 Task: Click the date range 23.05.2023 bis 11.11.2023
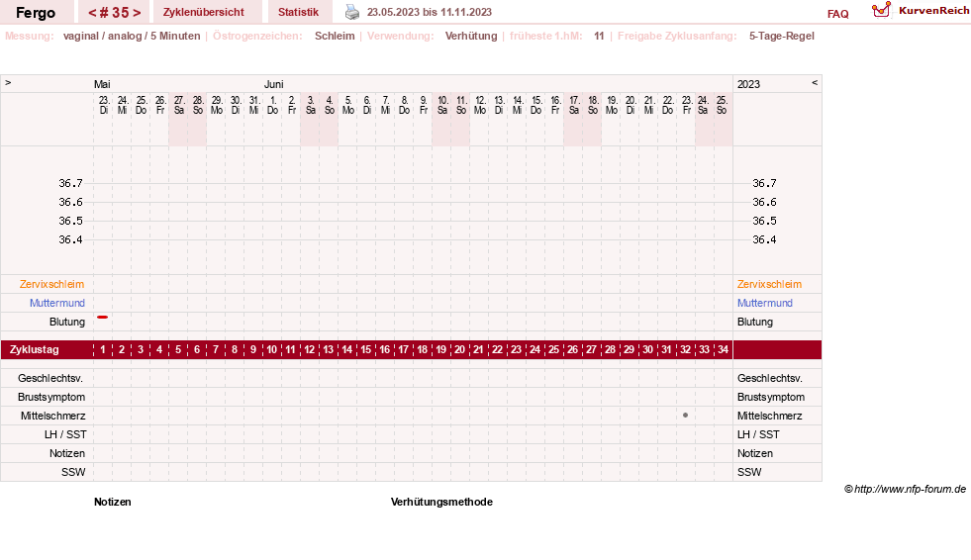430,12
